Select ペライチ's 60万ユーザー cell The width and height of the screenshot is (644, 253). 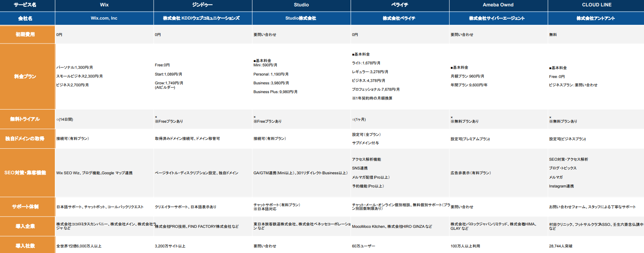[x=363, y=246]
